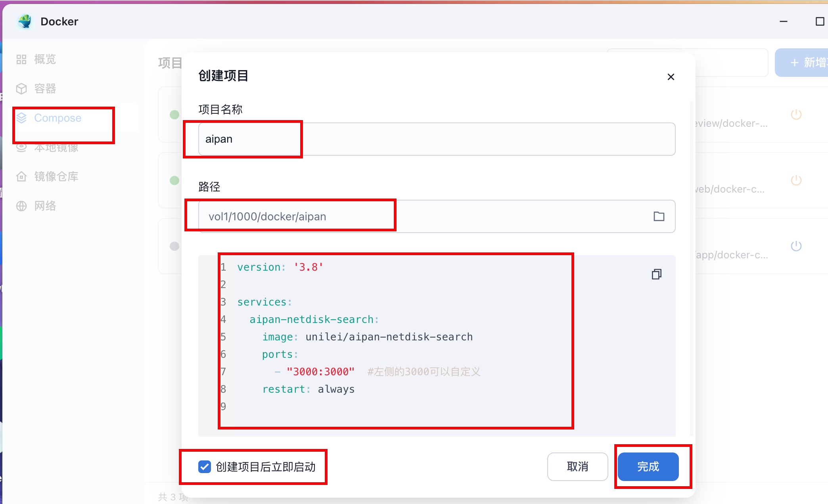This screenshot has width=828, height=504.
Task: Click the 容器 cube icon
Action: coord(21,89)
